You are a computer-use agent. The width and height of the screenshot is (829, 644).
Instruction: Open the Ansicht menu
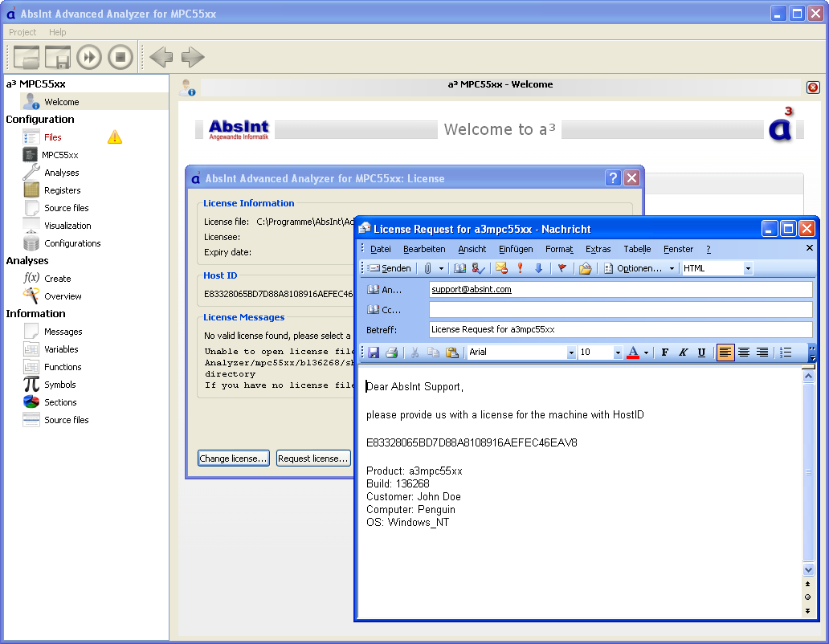472,250
